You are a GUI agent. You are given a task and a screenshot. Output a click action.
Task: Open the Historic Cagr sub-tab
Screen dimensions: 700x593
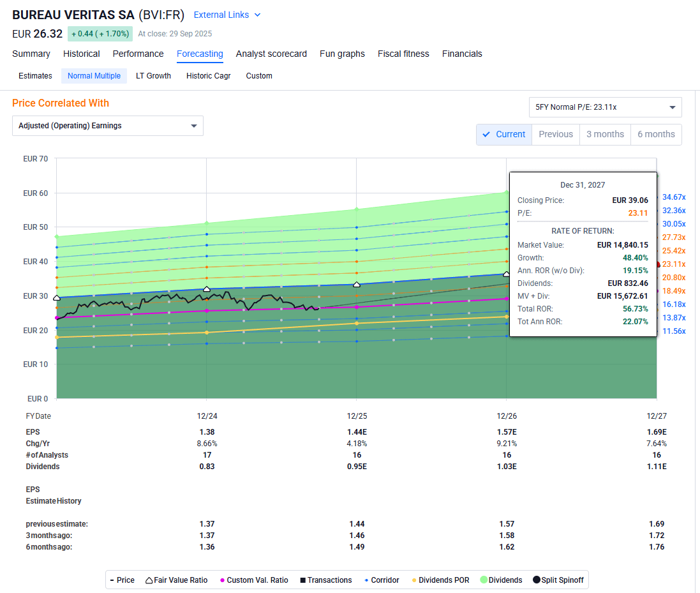[208, 75]
